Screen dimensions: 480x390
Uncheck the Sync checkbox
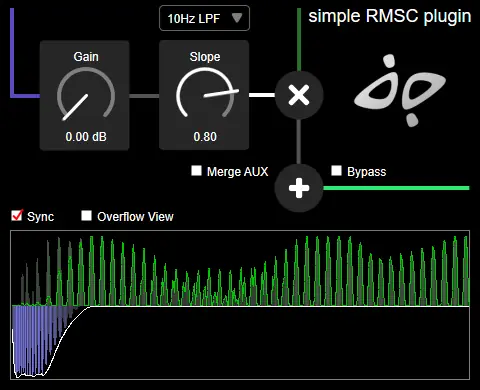(x=17, y=216)
